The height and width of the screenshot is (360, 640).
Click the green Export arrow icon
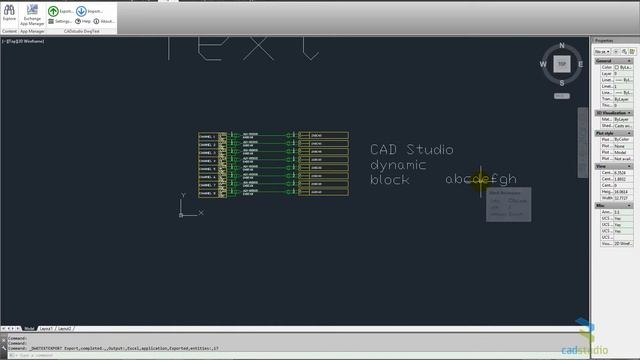point(53,11)
